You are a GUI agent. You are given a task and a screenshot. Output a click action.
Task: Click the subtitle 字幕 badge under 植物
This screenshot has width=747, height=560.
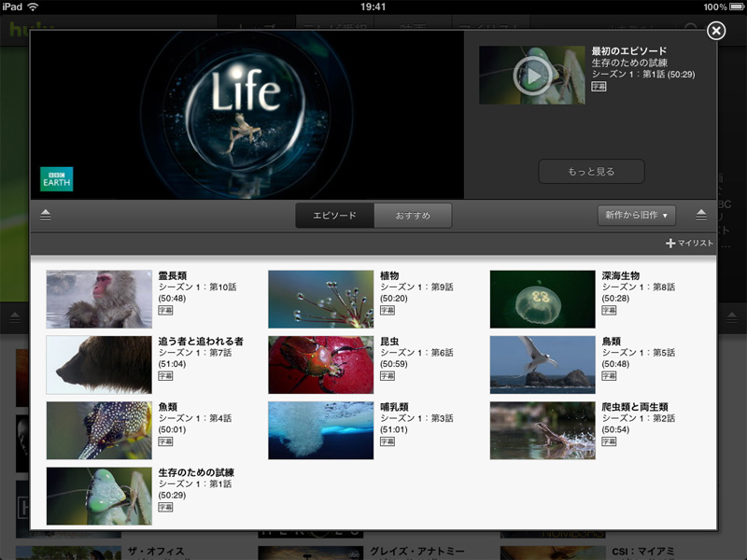point(388,311)
